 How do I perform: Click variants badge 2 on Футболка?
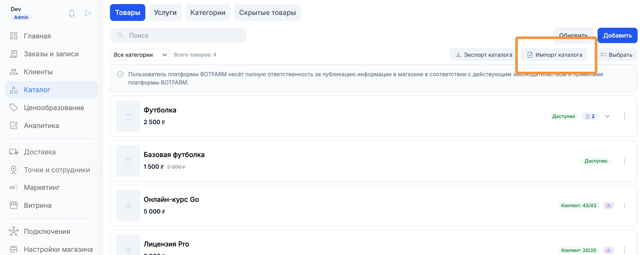click(x=589, y=116)
